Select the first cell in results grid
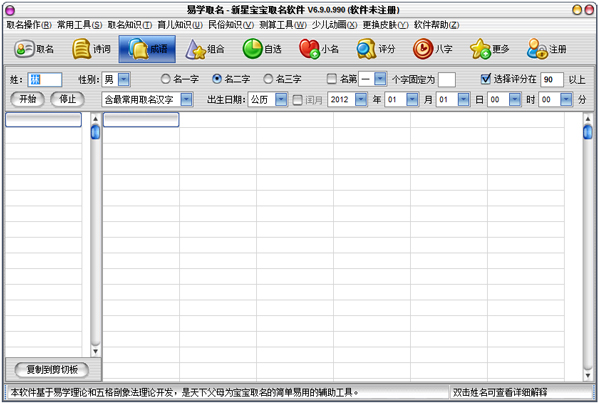This screenshot has width=600, height=404. tap(141, 120)
